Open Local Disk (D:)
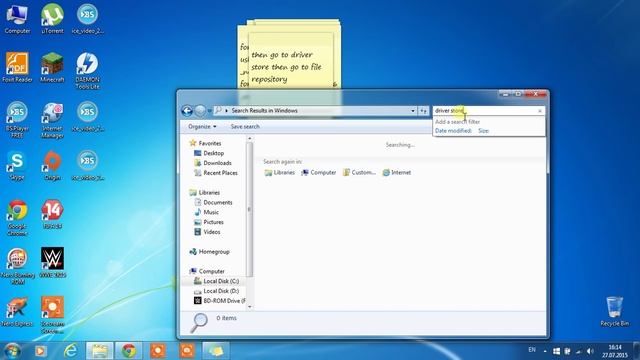The image size is (640, 360). click(216, 291)
